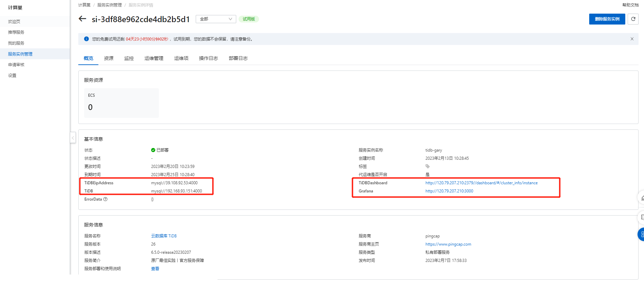Switch to the 资源 tab
Screen dimensions: 644x281
pyautogui.click(x=109, y=58)
